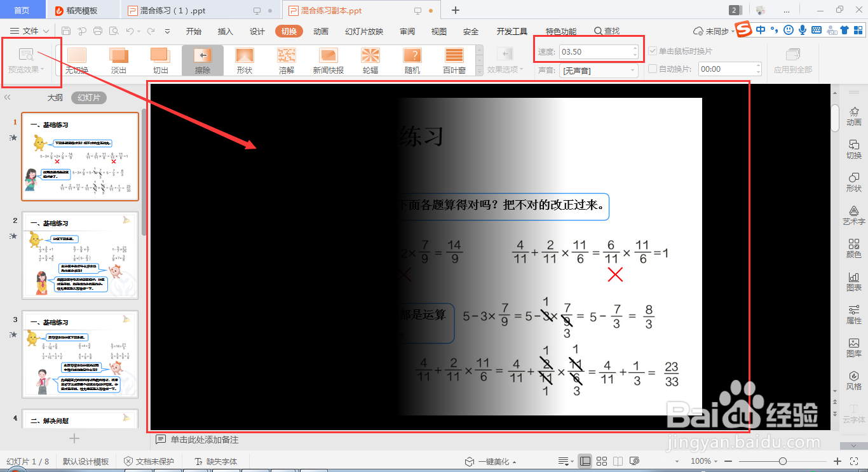
Task: Switch to slide sorter view
Action: [x=602, y=461]
